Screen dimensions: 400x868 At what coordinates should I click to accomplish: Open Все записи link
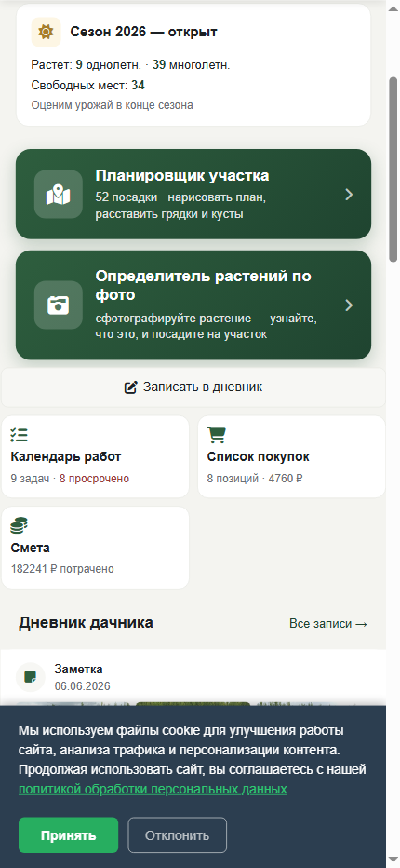coord(328,624)
